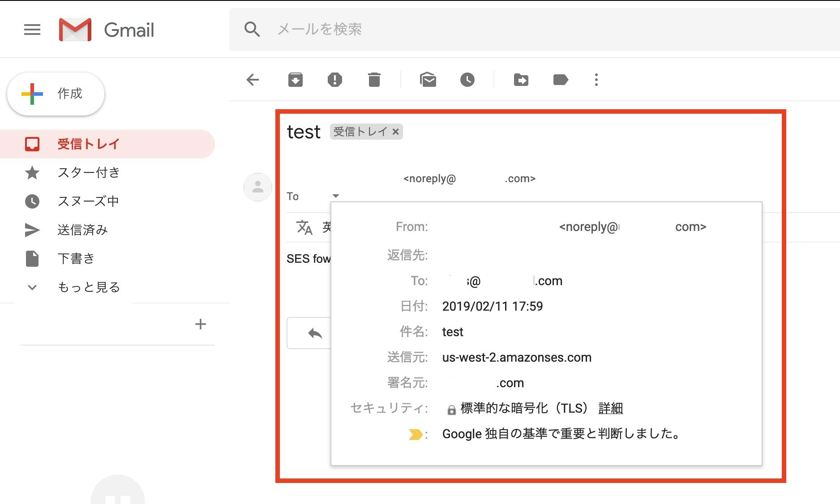This screenshot has height=504, width=840.
Task: Snooze this email with clock icon
Action: pyautogui.click(x=467, y=80)
